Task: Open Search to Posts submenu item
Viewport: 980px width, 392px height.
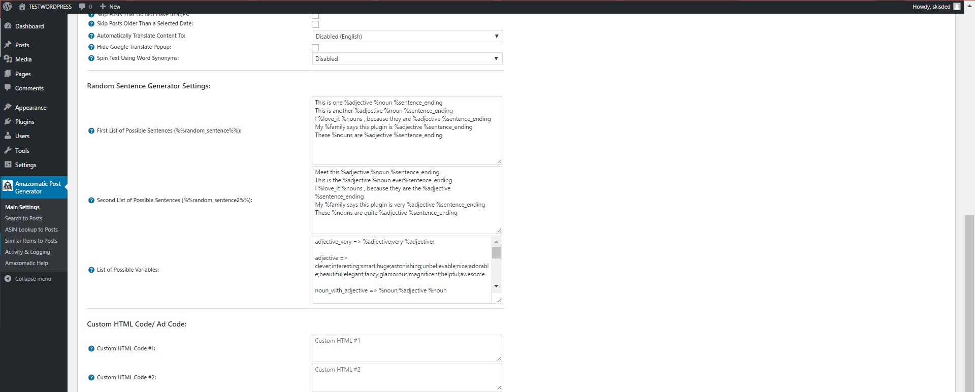Action: 23,218
